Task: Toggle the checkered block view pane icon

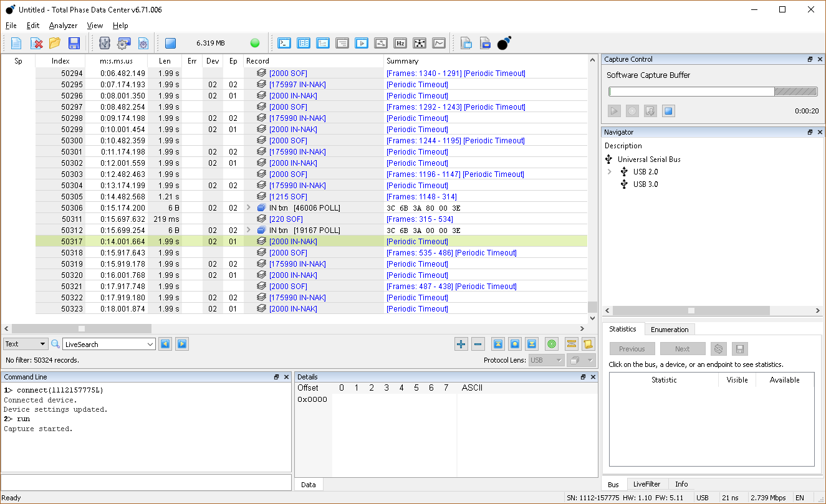Action: pyautogui.click(x=420, y=43)
